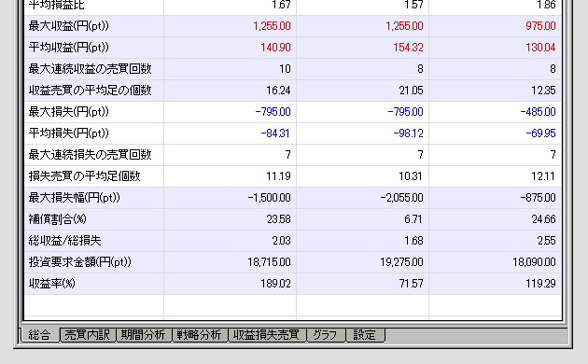
Task: Select the 投資要求金額(円(pt)) row label
Action: [x=80, y=261]
